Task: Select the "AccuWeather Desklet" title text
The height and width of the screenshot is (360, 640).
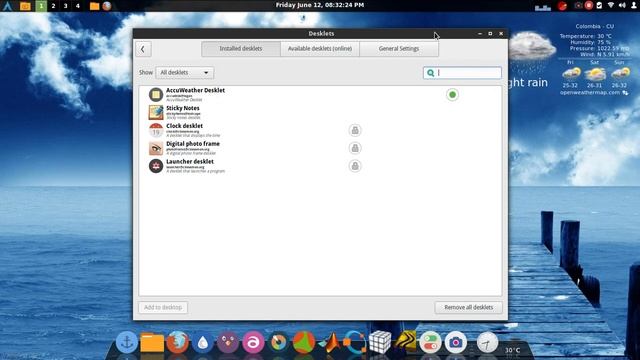Action: tap(196, 90)
